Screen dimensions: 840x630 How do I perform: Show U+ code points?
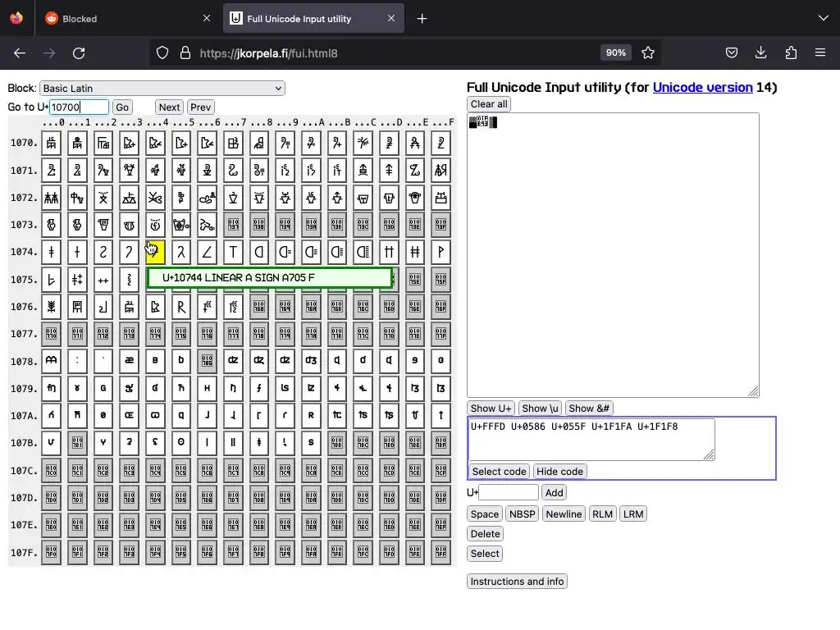[x=491, y=409]
